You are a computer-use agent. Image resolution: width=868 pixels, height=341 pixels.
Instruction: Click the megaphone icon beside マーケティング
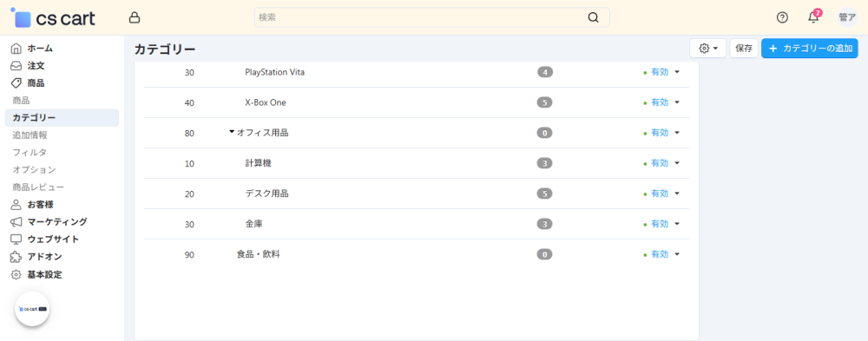(16, 222)
